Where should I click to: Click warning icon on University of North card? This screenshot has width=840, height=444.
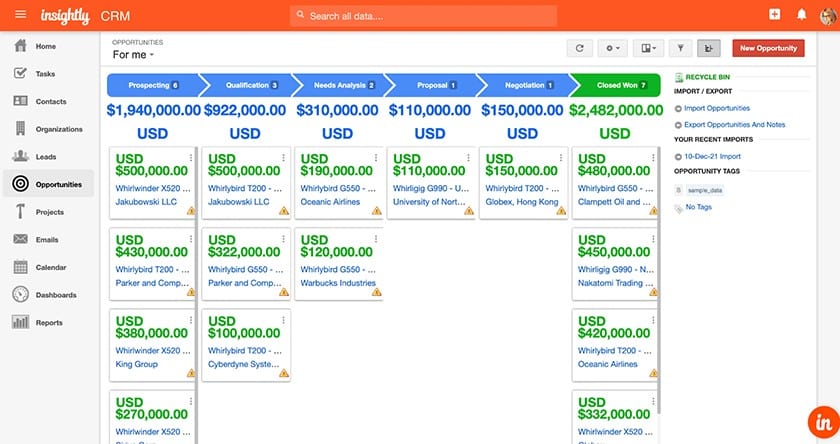point(469,210)
